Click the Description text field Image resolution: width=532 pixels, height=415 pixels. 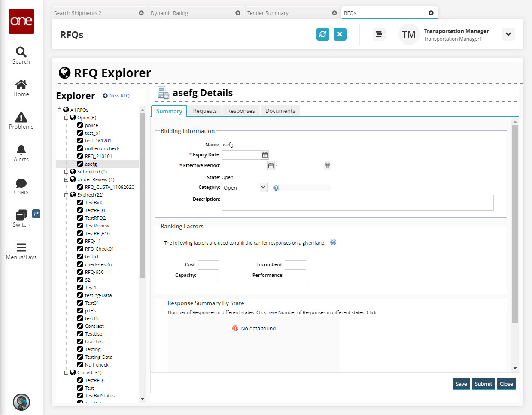click(357, 203)
